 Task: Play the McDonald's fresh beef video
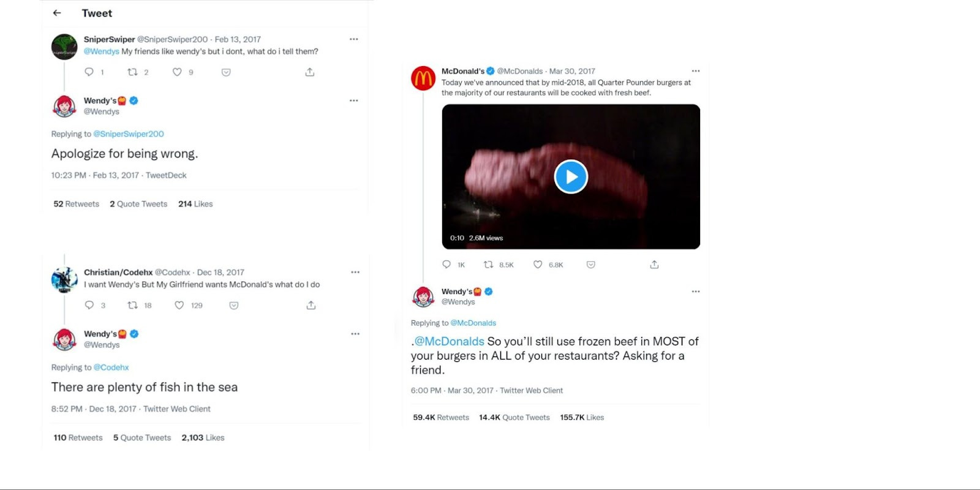click(x=571, y=176)
